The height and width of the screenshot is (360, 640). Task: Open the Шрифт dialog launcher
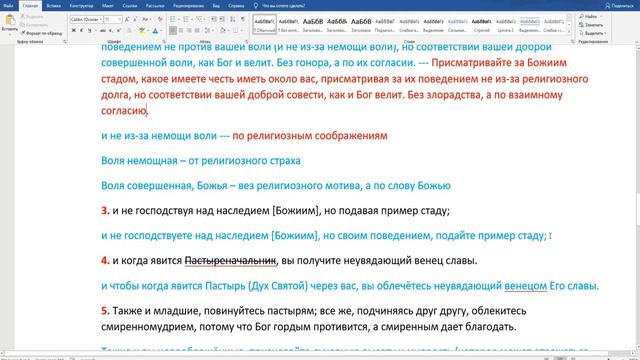164,42
